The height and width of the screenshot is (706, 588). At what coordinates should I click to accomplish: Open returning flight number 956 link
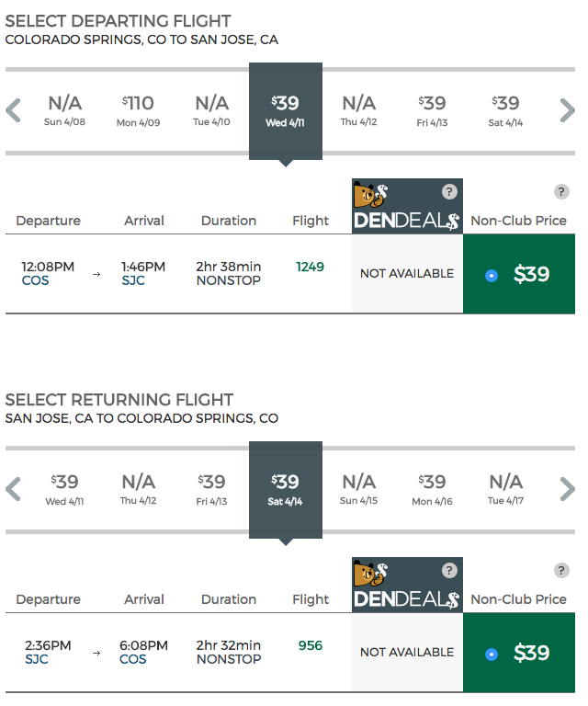pyautogui.click(x=311, y=645)
